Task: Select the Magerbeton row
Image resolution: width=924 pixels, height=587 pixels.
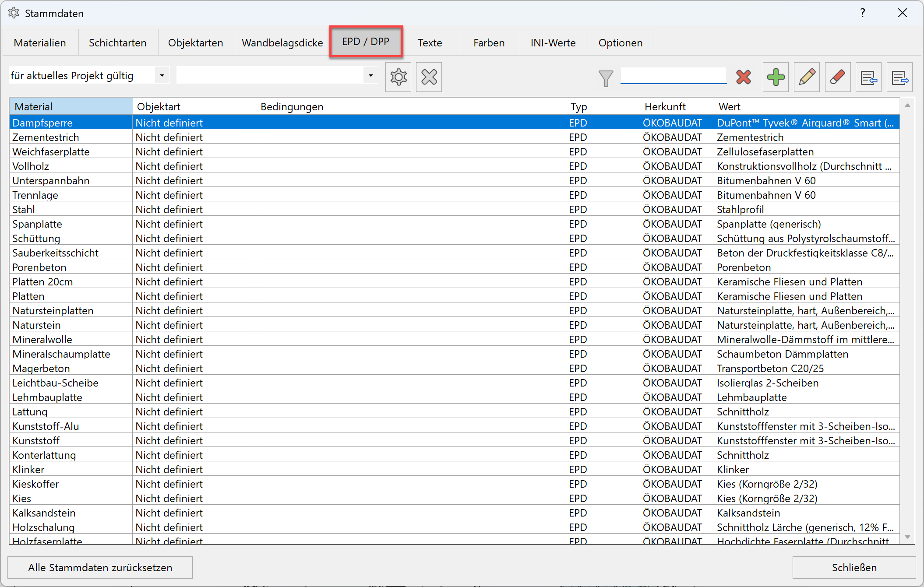Action: pyautogui.click(x=455, y=369)
